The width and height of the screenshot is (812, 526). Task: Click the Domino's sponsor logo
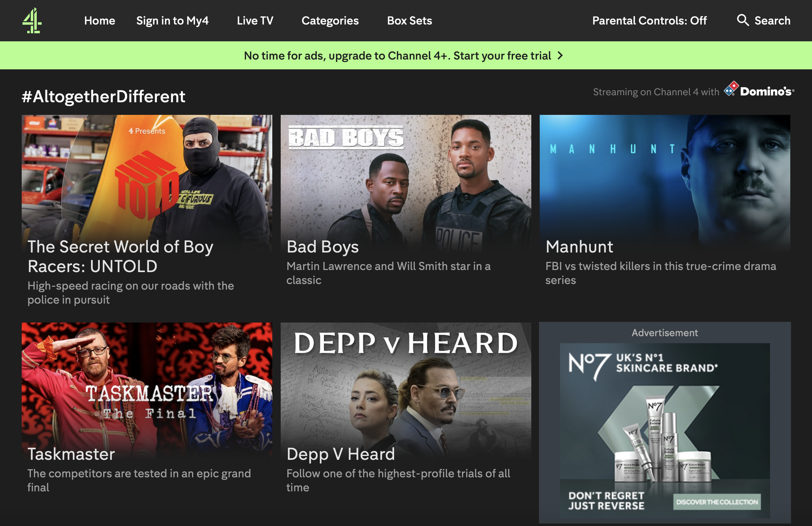click(759, 90)
